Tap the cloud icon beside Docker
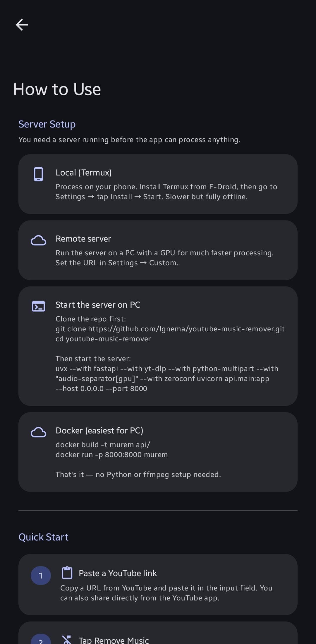The height and width of the screenshot is (644, 316). (38, 432)
